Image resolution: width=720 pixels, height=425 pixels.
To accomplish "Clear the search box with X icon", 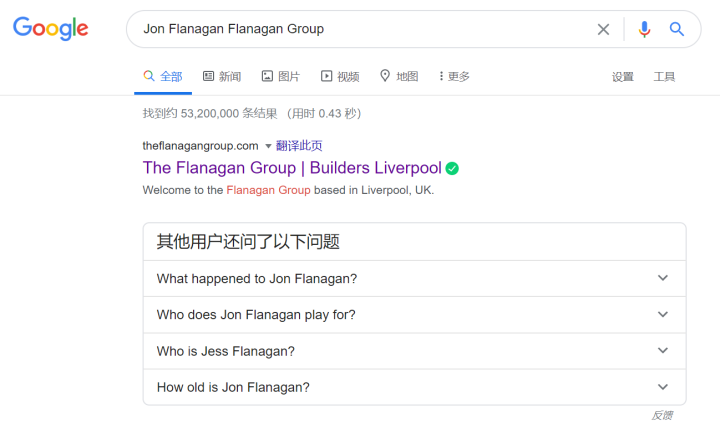I will [x=603, y=29].
